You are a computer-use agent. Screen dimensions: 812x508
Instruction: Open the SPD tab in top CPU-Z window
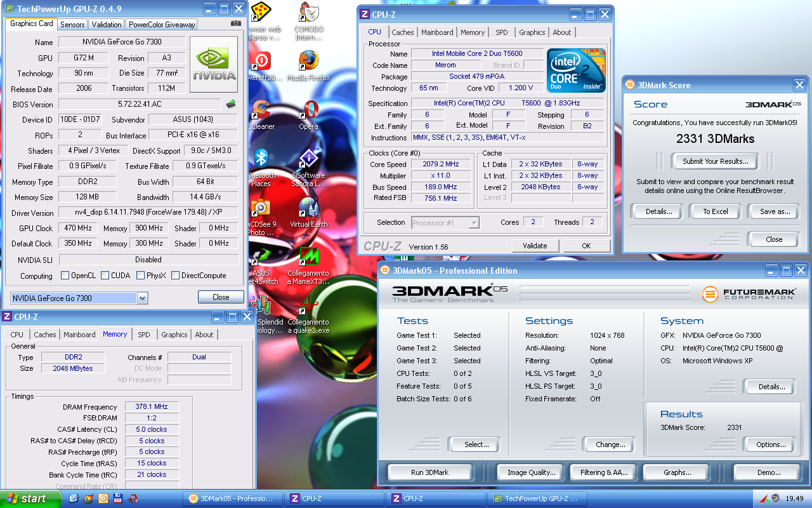pyautogui.click(x=502, y=32)
